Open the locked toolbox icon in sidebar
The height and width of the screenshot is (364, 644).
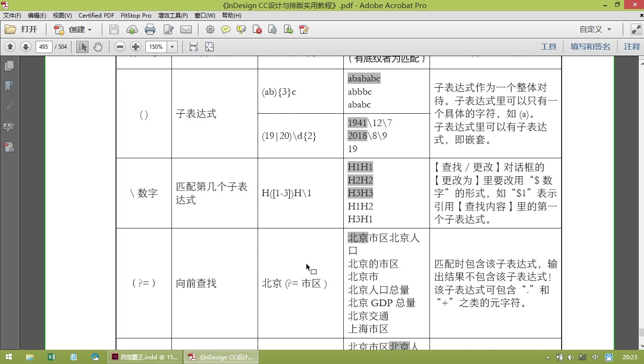pyautogui.click(x=9, y=147)
